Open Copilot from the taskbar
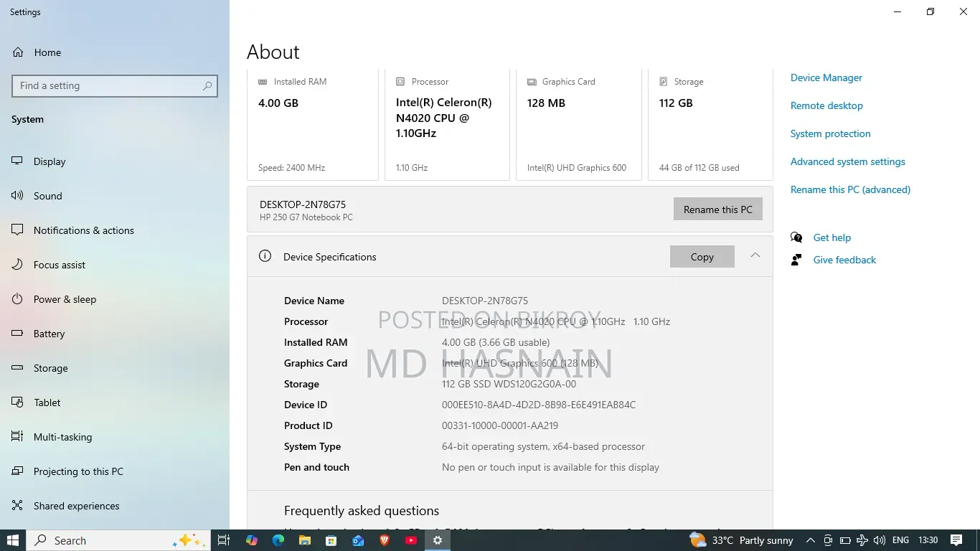The width and height of the screenshot is (980, 551). (251, 540)
